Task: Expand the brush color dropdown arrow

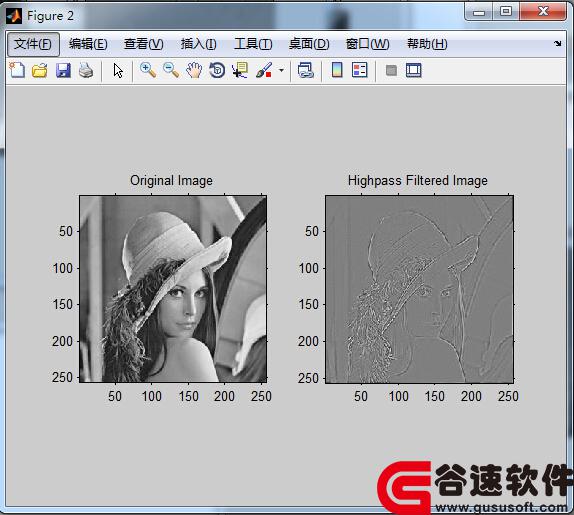Action: pyautogui.click(x=281, y=70)
